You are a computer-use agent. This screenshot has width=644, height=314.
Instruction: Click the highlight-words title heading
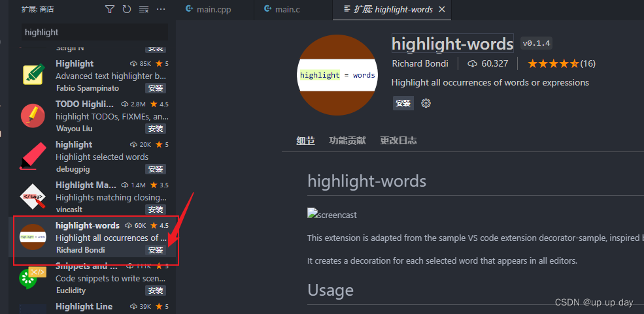point(452,44)
